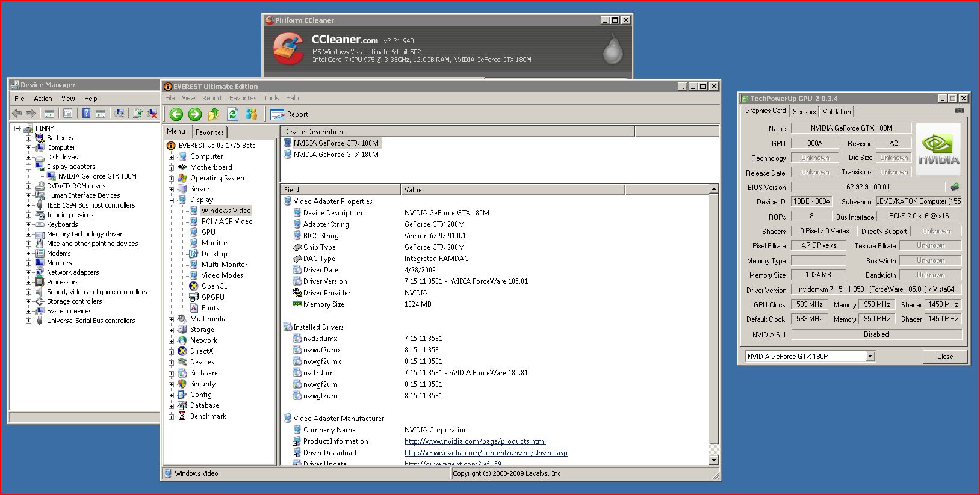Open EVEREST File menu
The image size is (980, 495).
pos(170,98)
